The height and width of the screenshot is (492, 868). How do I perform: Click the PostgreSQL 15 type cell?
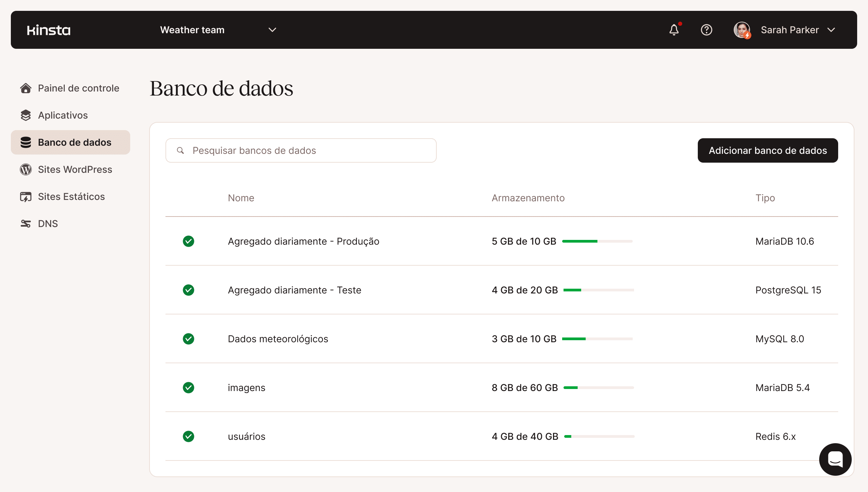click(x=788, y=290)
